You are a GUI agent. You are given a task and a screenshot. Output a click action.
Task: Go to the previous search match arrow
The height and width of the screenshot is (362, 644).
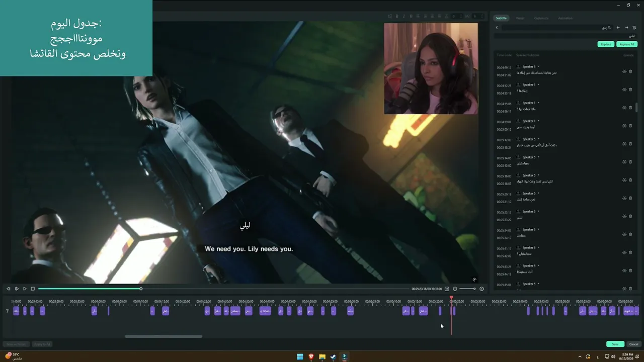click(618, 28)
